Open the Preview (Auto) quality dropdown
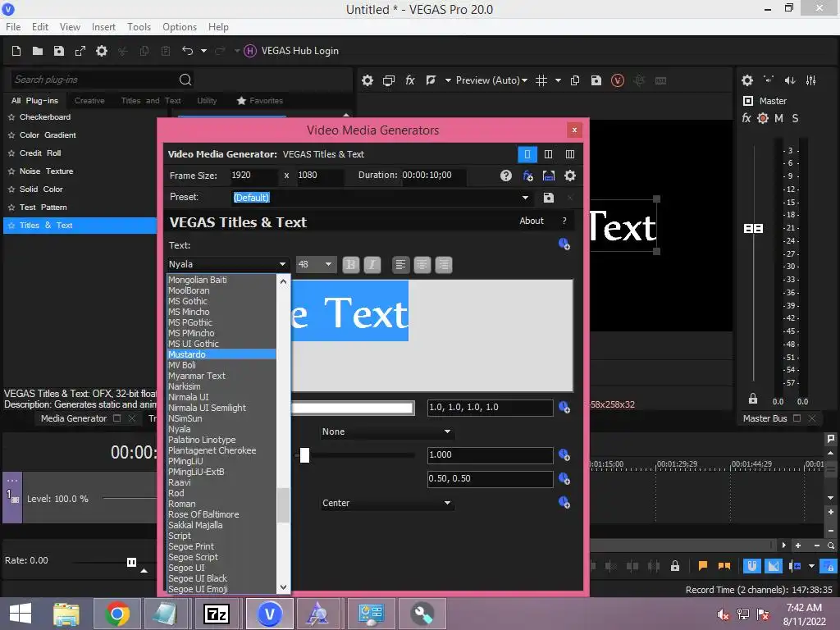This screenshot has width=840, height=630. (x=491, y=80)
